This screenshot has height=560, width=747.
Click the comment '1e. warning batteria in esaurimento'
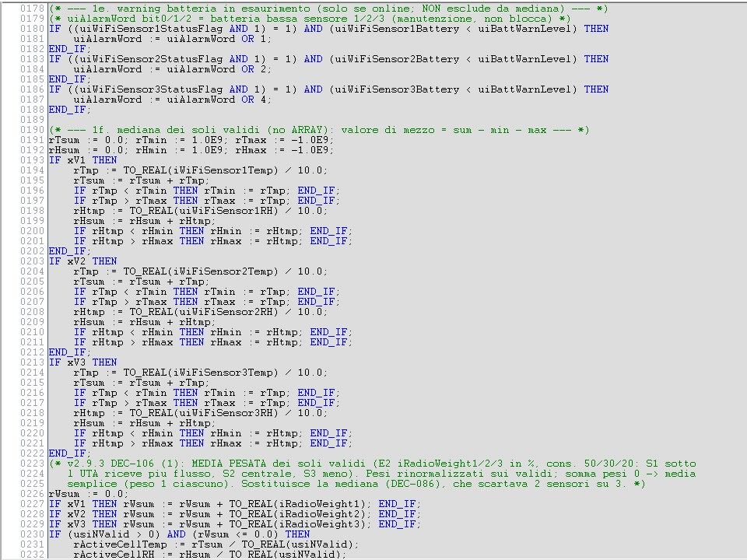coord(328,9)
